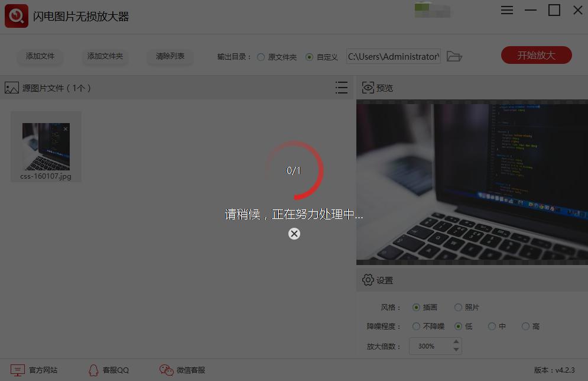Viewport: 588px width, 381px height.
Task: Click the 源图片文件（1个） header text
Action: (57, 88)
